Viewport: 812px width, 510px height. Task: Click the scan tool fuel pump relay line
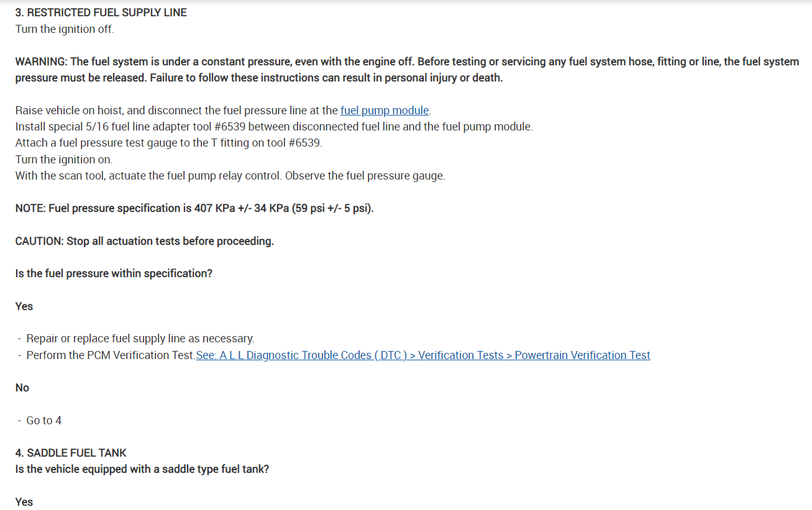coord(230,176)
